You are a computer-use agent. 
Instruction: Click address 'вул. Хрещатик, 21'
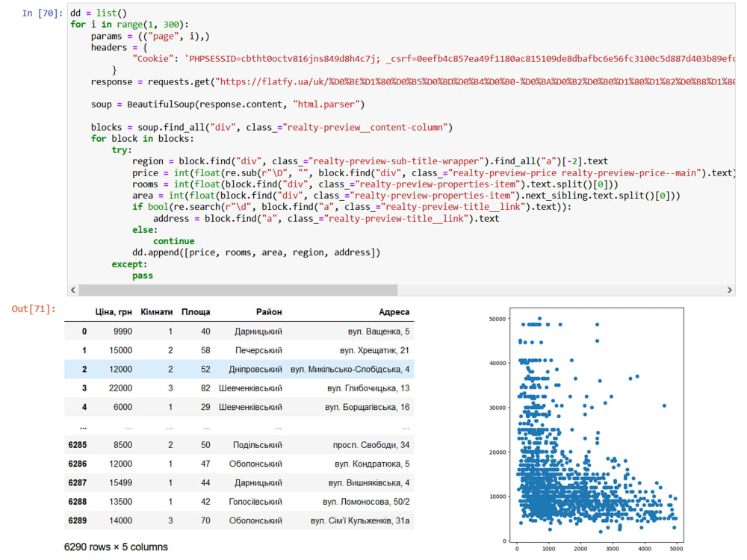[374, 350]
